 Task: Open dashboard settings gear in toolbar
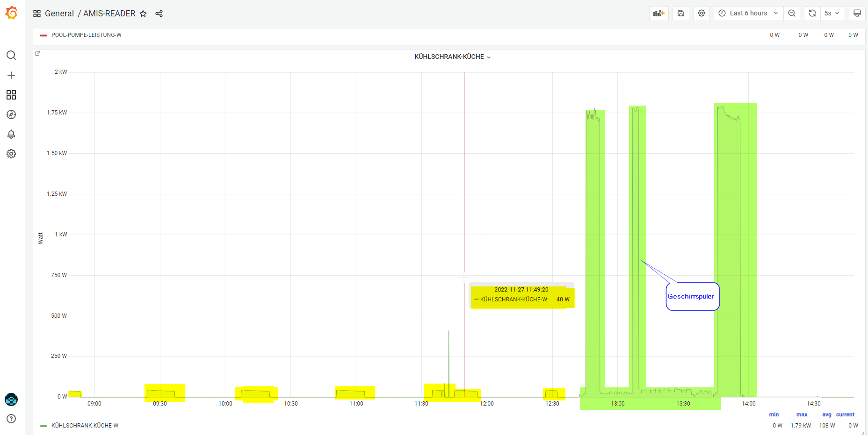pyautogui.click(x=702, y=13)
